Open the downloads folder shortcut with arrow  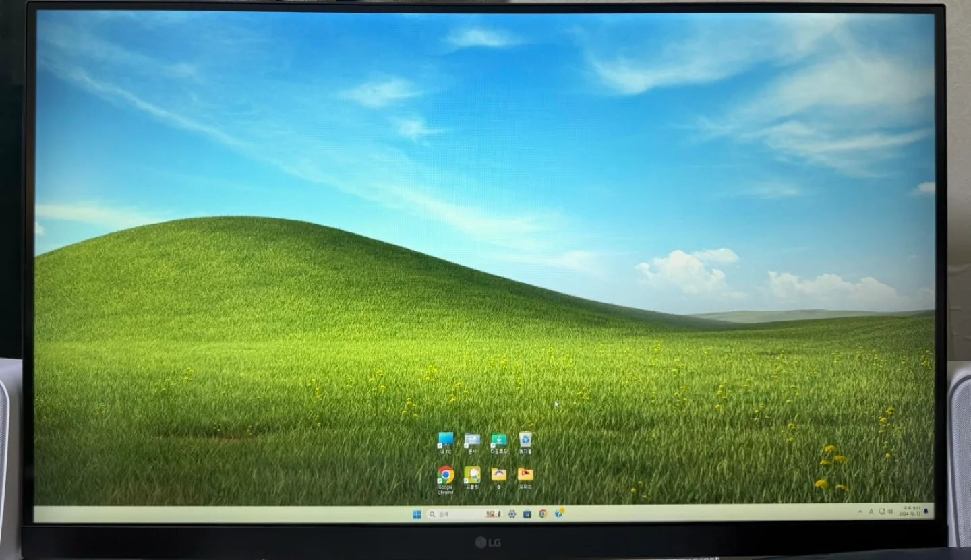click(498, 442)
